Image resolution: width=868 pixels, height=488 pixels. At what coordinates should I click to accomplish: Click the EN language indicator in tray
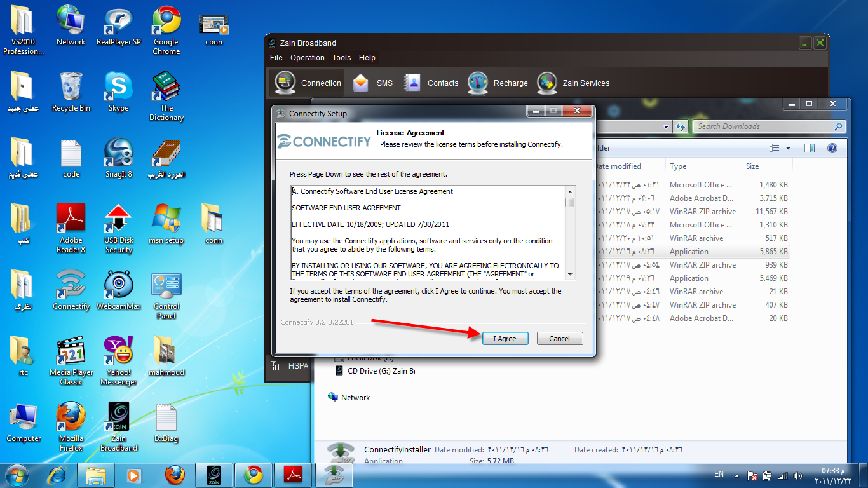pyautogui.click(x=719, y=474)
